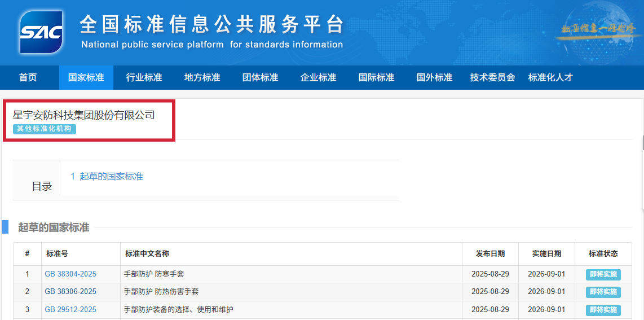The width and height of the screenshot is (644, 320).
Task: Select the 国家标准 navigation tab
Action: pyautogui.click(x=86, y=77)
